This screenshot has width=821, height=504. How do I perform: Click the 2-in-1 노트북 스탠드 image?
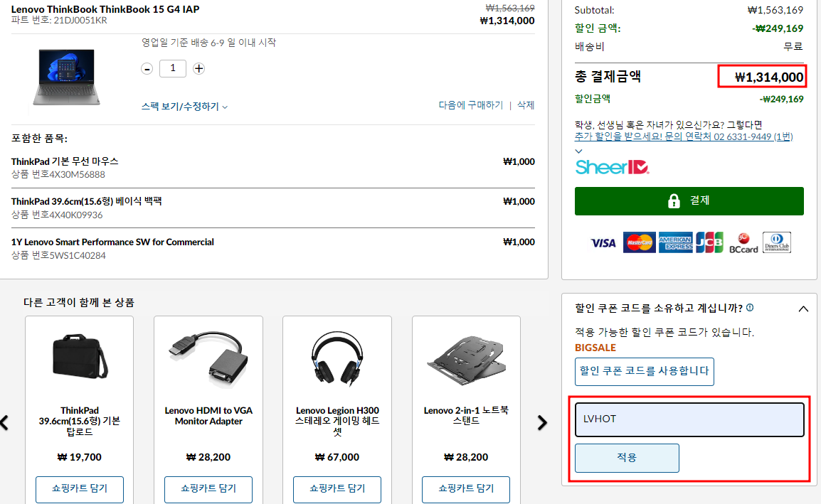[x=466, y=360]
